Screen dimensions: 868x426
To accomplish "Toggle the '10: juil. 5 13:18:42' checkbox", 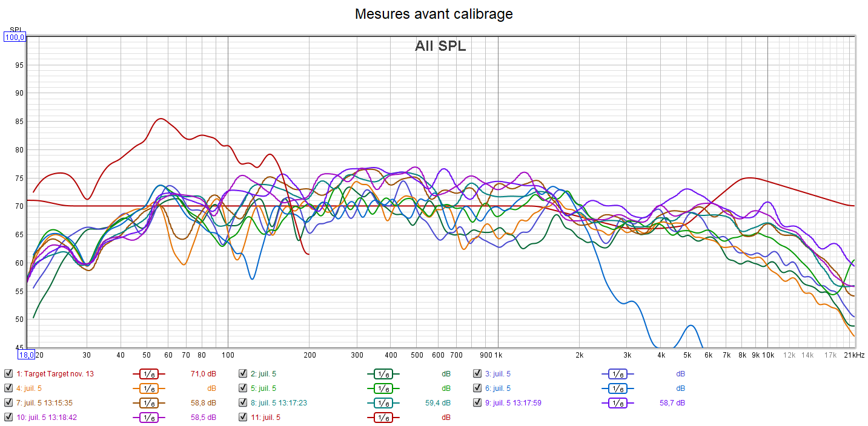I will (x=8, y=418).
